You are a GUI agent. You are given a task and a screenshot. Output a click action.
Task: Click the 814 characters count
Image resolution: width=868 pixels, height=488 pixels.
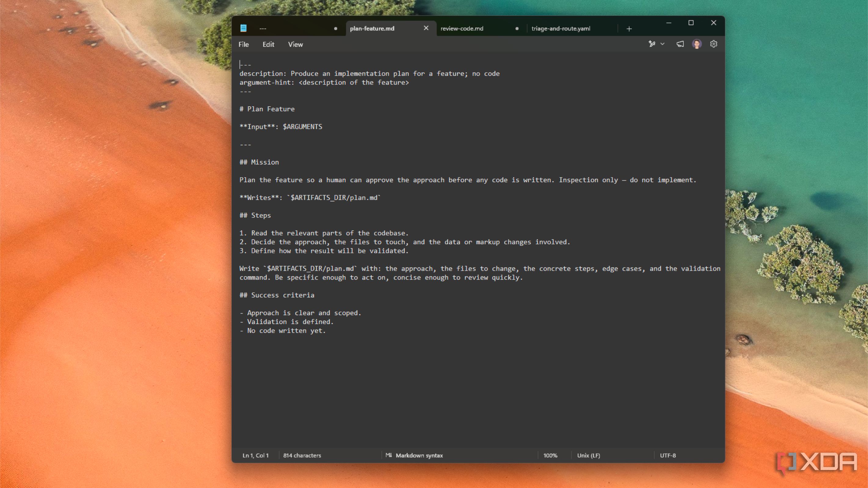302,455
